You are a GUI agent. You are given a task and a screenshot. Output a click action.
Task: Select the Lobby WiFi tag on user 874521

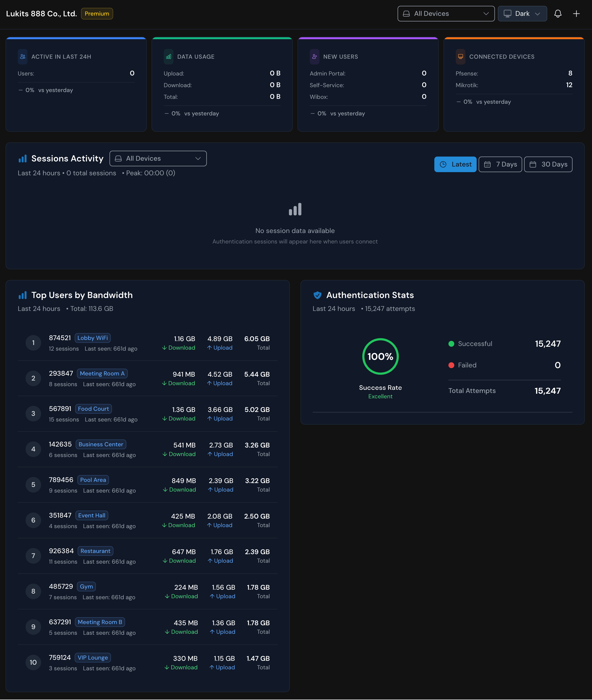pos(92,338)
